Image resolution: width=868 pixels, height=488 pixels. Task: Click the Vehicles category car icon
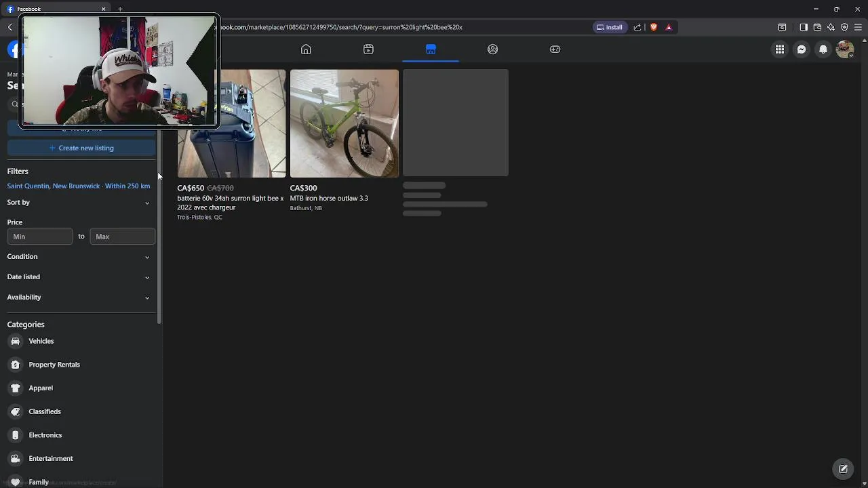pyautogui.click(x=16, y=341)
